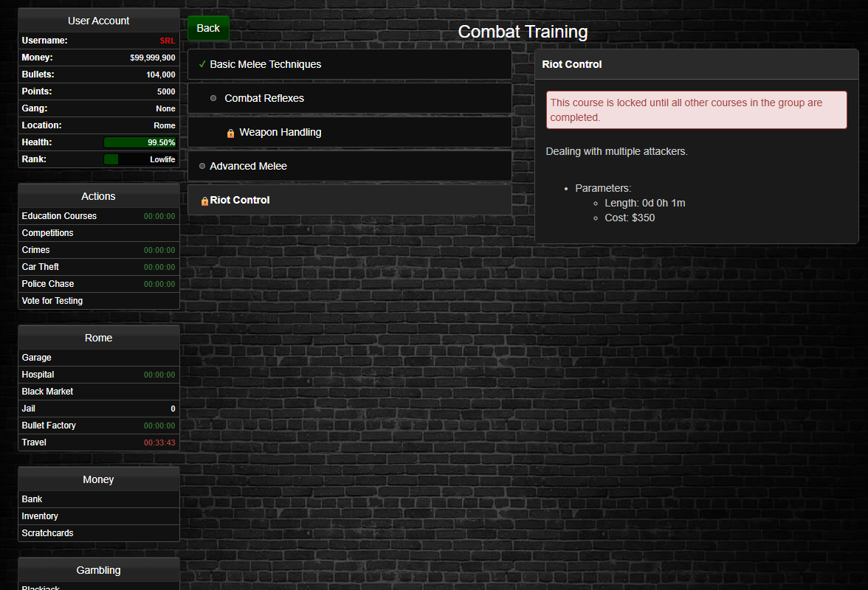
Task: Select the Basic Melee Techniques course
Action: [x=266, y=64]
